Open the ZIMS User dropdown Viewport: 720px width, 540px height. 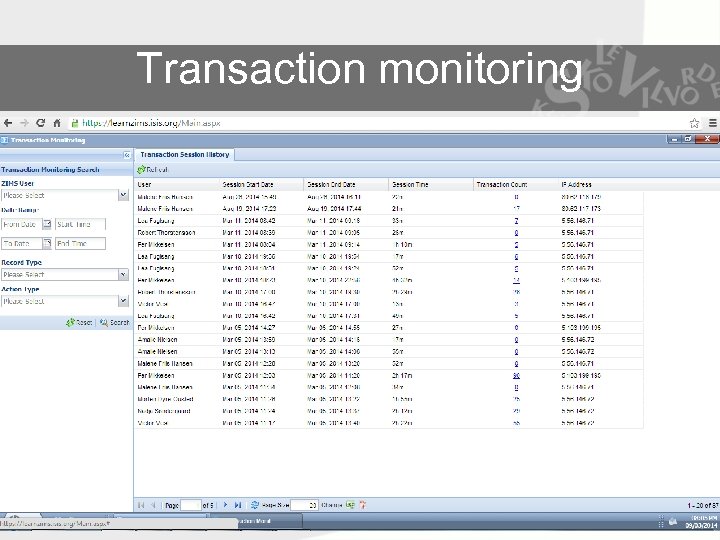tap(123, 195)
